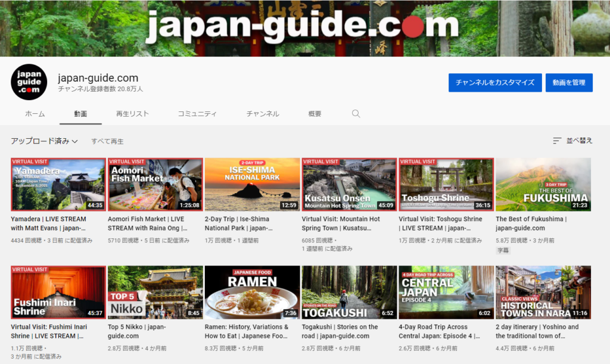This screenshot has width=610, height=364.
Task: Open the channel search magnifier icon
Action: click(356, 114)
